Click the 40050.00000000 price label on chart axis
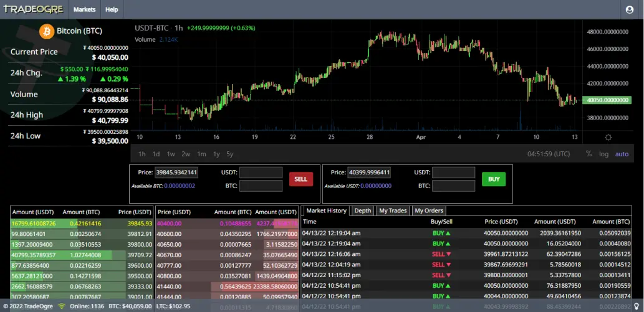Viewport: 644px width, 312px height. pyautogui.click(x=608, y=100)
